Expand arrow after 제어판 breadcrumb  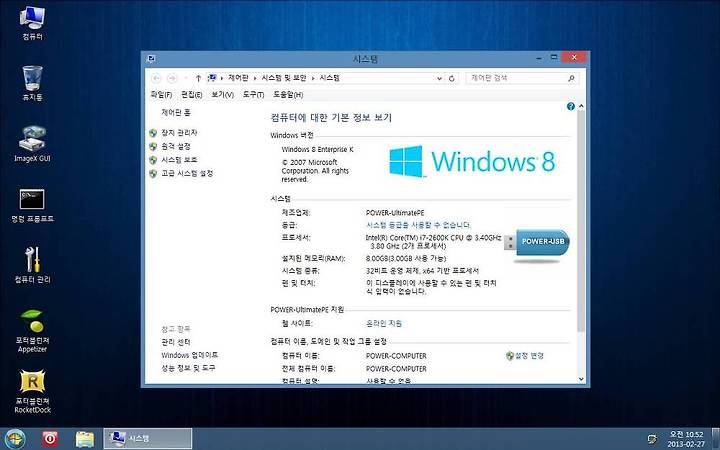255,79
